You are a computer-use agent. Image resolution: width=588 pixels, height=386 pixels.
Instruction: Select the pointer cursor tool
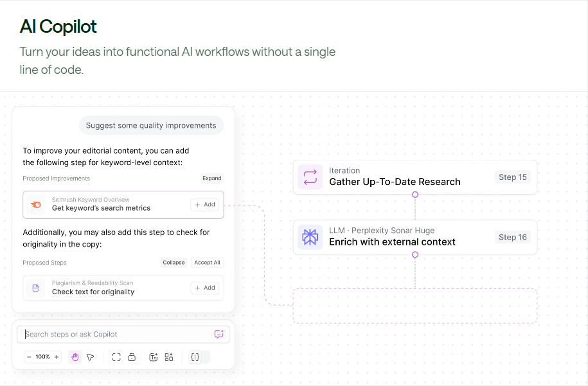(x=91, y=357)
